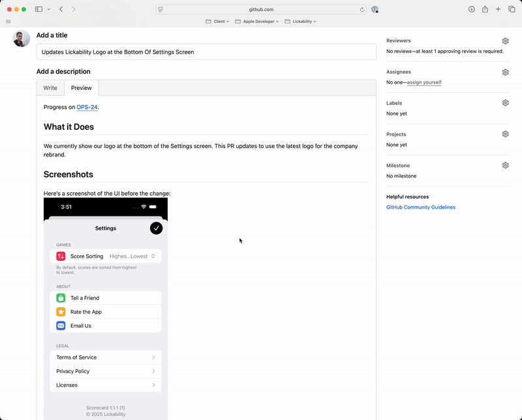Click the Add a title label

click(52, 35)
